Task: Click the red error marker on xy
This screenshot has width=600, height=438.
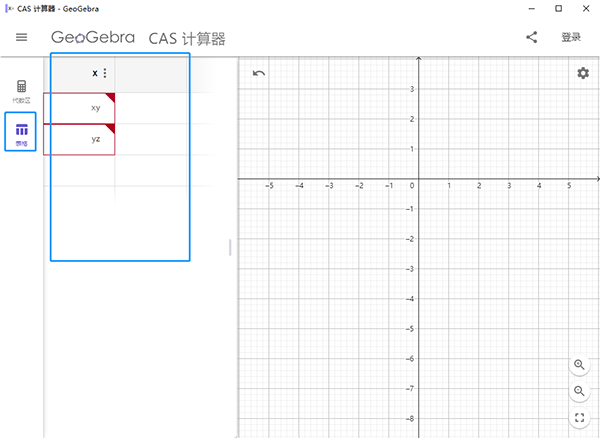Action: coord(110,97)
